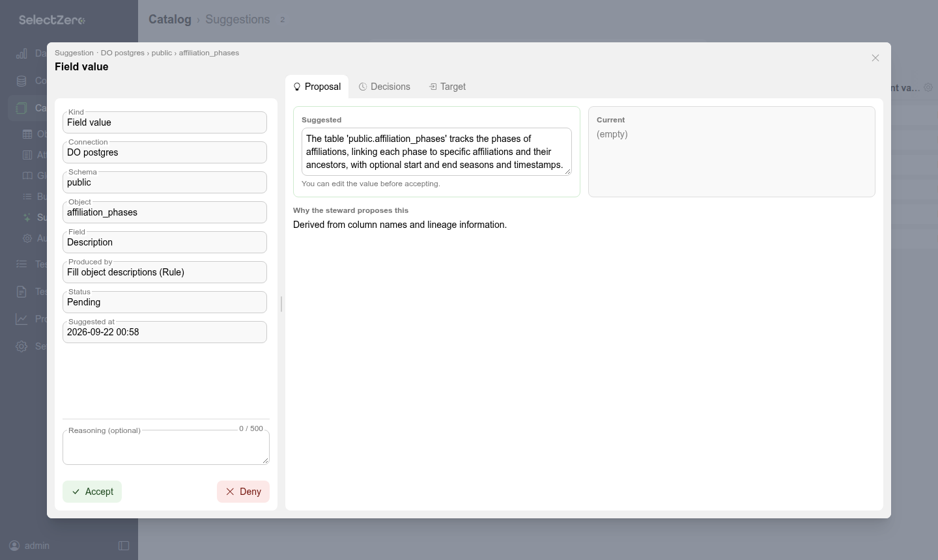This screenshot has height=560, width=938.
Task: Edit the Suggested description text box
Action: click(x=436, y=152)
